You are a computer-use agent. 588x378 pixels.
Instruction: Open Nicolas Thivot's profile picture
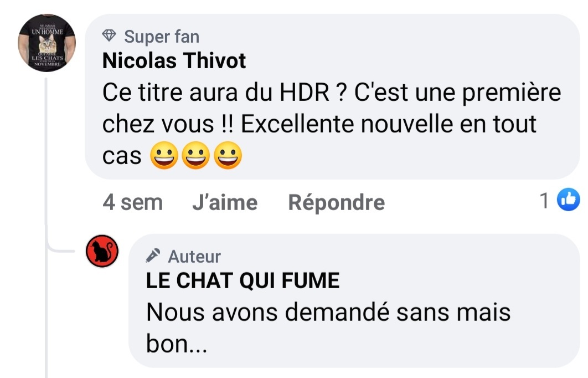[x=46, y=43]
